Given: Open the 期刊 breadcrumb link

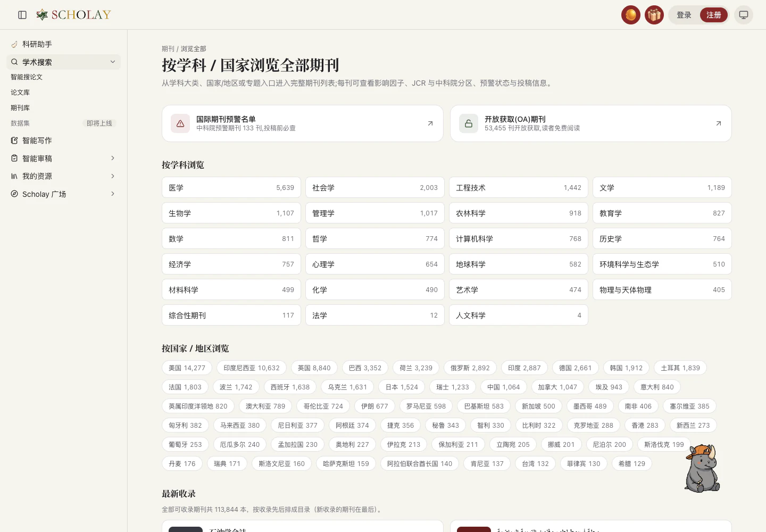Looking at the screenshot, I should tap(168, 49).
